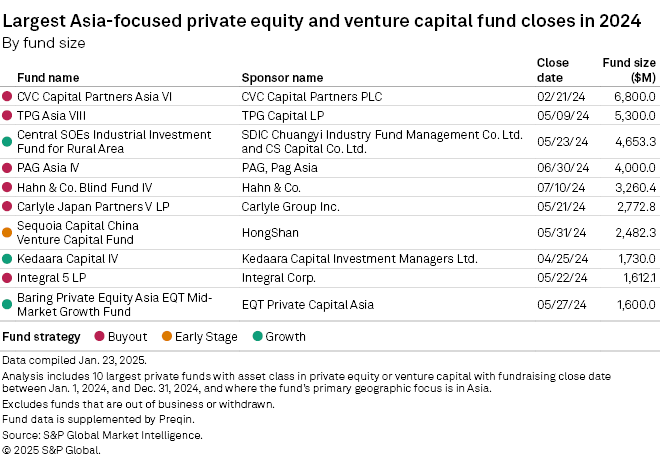Click the dot next to Integral 5 LP

click(7, 277)
